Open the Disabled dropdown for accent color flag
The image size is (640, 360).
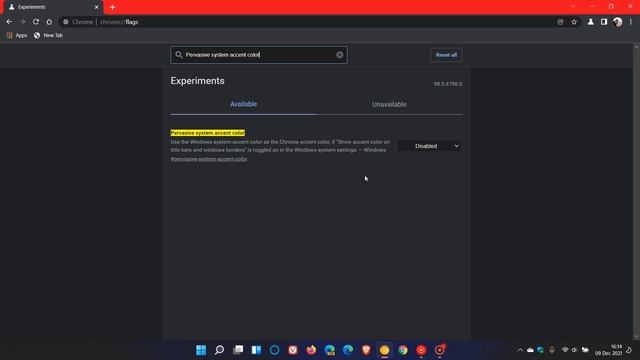pos(429,146)
